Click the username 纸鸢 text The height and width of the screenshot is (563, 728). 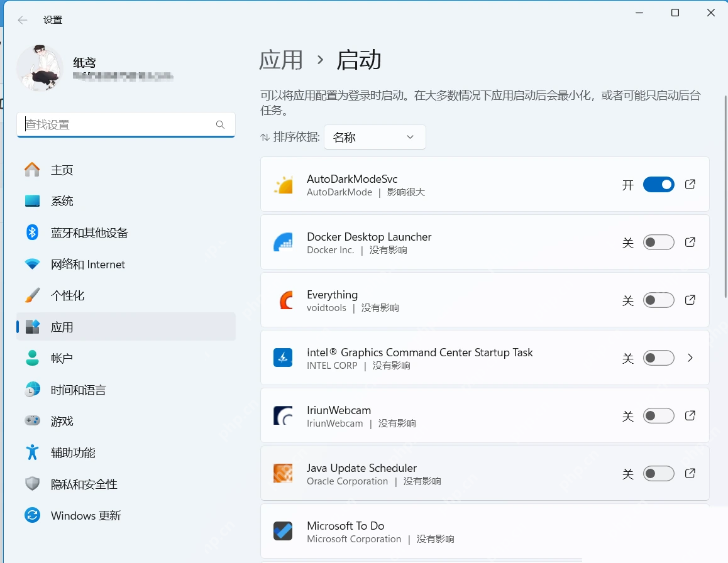pos(84,63)
